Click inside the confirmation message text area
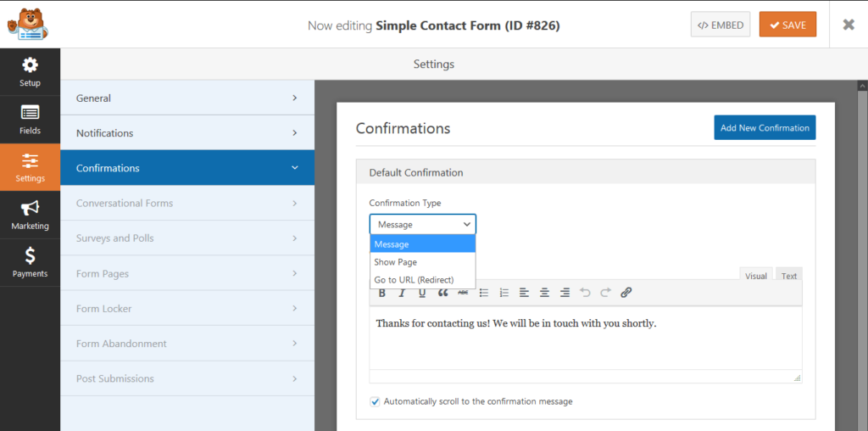This screenshot has width=868, height=431. click(586, 338)
